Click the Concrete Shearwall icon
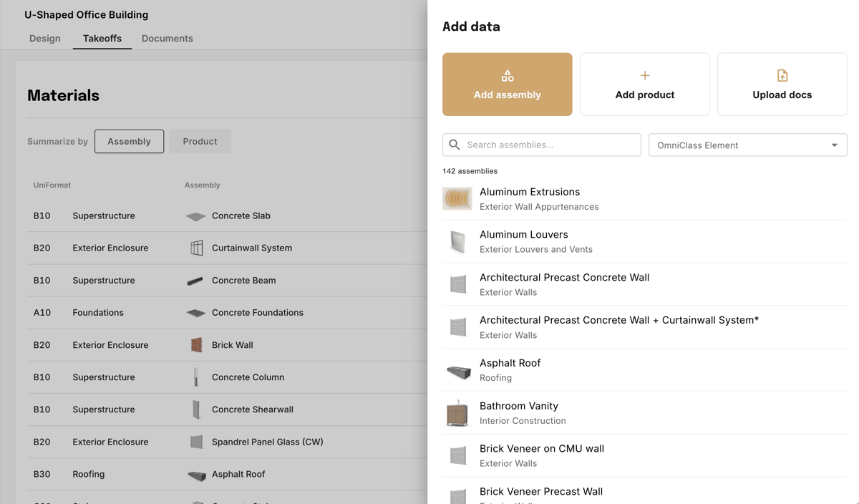The width and height of the screenshot is (859, 504). pyautogui.click(x=196, y=409)
